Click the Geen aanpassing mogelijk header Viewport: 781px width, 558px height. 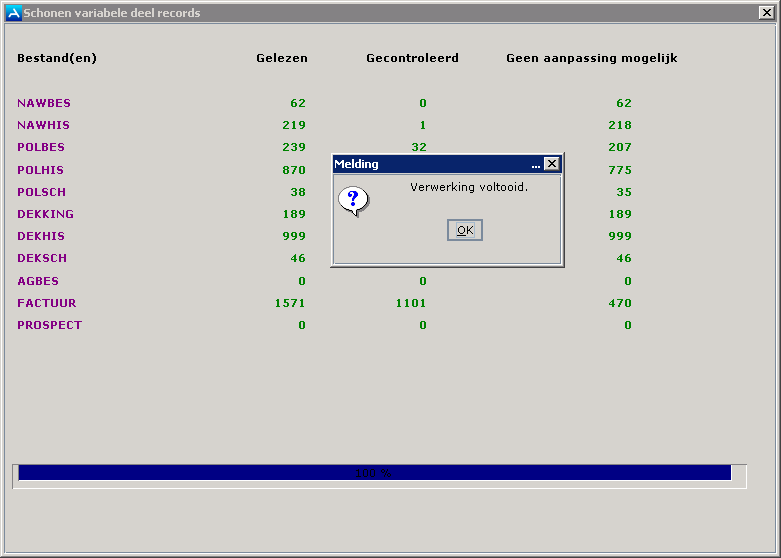click(x=592, y=58)
